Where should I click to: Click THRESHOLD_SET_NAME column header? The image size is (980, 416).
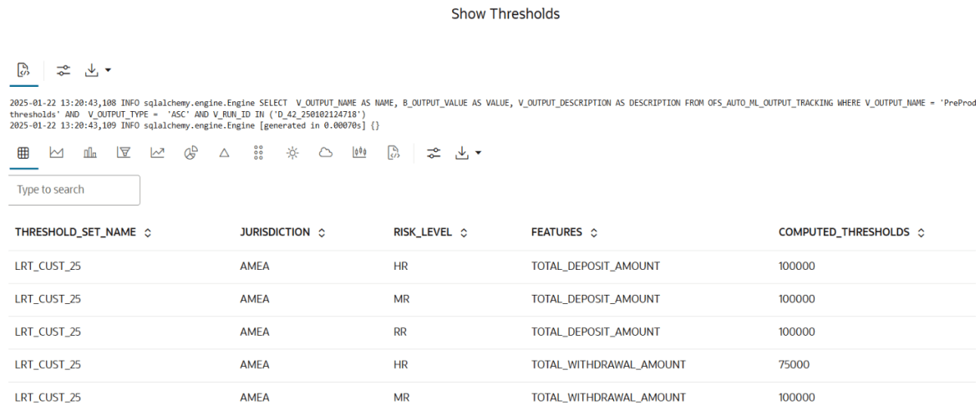pos(76,232)
